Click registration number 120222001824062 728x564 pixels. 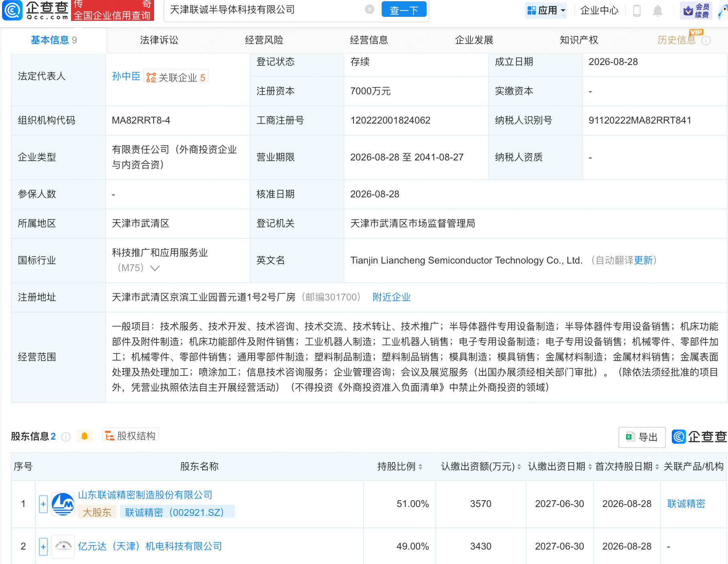(390, 120)
